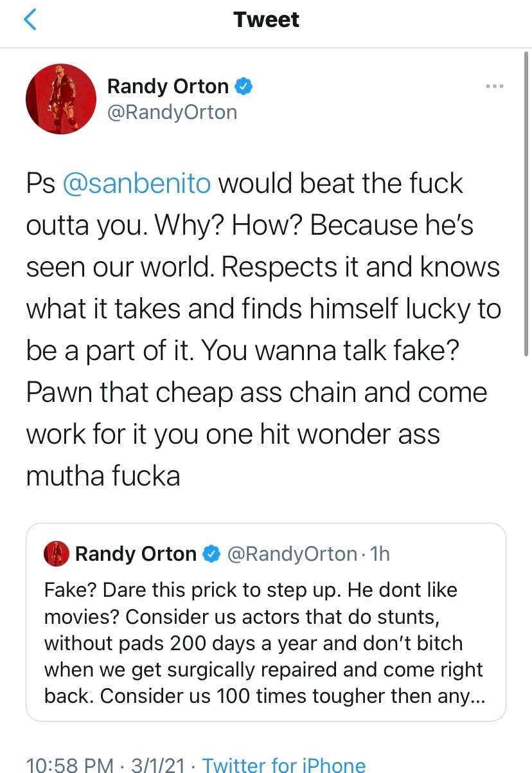
Task: Tap the verified badge inside quoted tweet
Action: [212, 554]
